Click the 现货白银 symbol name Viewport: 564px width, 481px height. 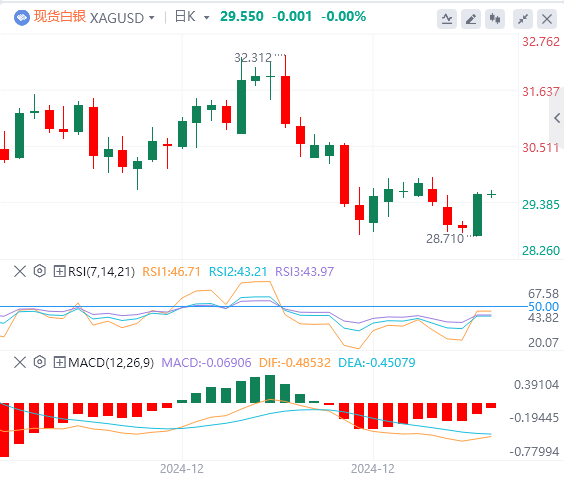coord(60,17)
